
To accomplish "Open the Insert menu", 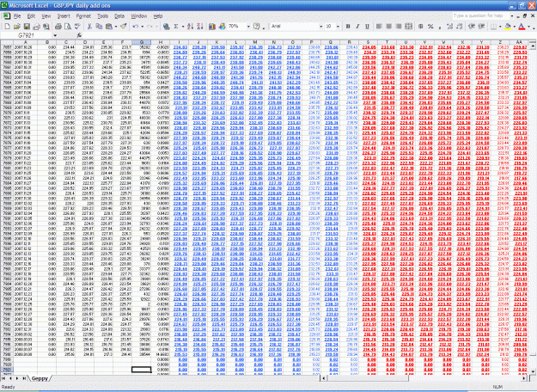I will pyautogui.click(x=64, y=16).
